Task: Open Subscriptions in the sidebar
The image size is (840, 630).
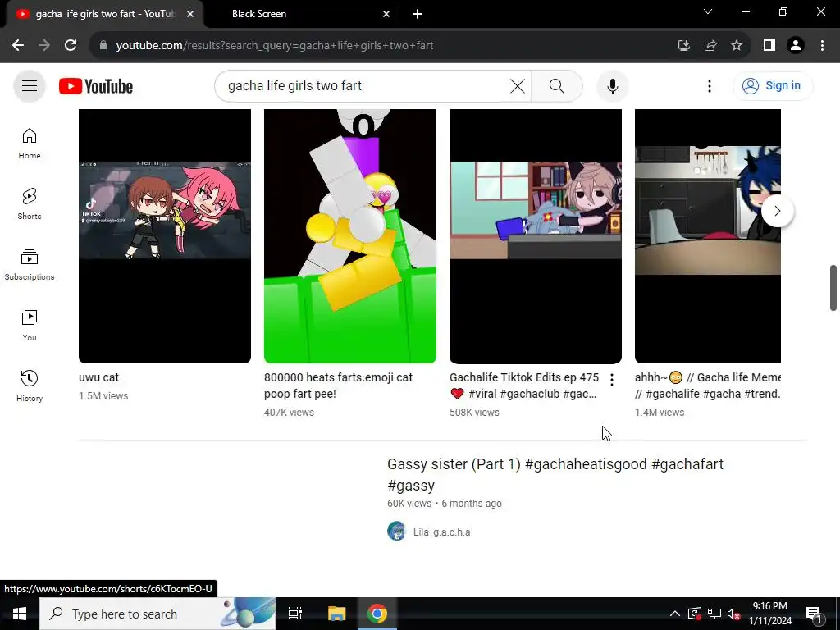Action: coord(30,265)
